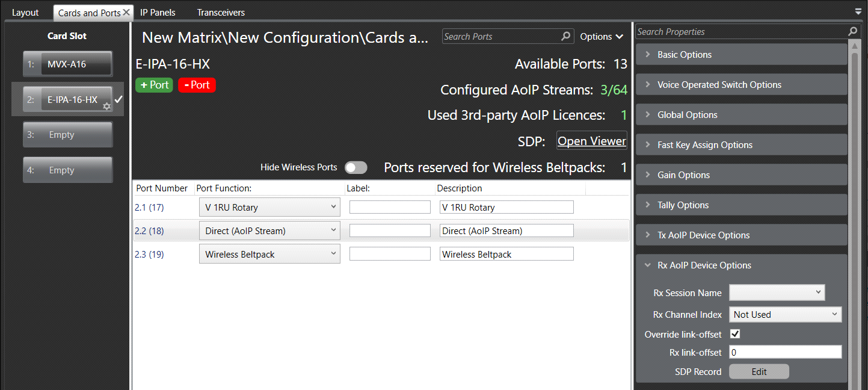Open Port Function dropdown for port 2.1
The height and width of the screenshot is (390, 868).
tap(269, 208)
